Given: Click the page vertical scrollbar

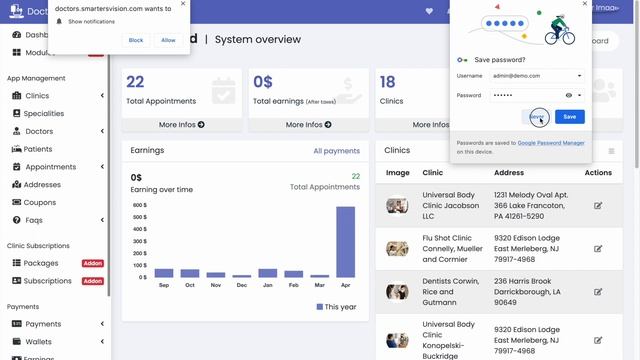Looking at the screenshot, I should pyautogui.click(x=637, y=84).
